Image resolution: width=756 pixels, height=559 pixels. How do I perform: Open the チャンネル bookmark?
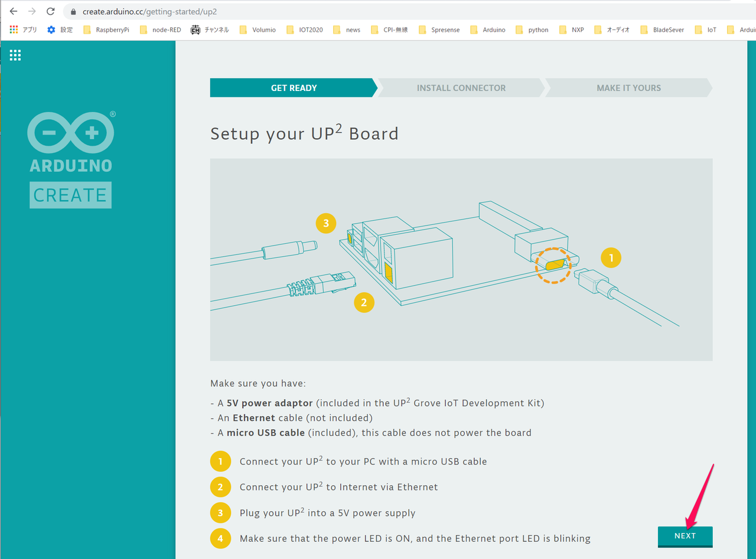pos(210,30)
